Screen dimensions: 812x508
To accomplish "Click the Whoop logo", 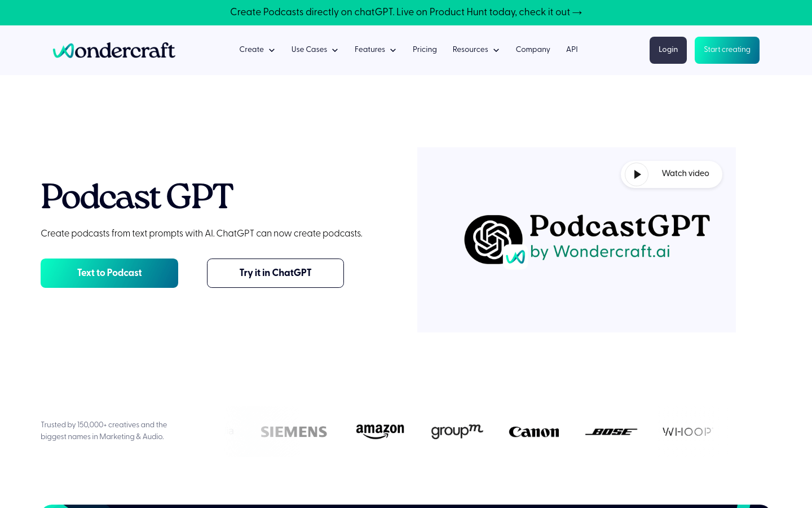I will [x=687, y=432].
